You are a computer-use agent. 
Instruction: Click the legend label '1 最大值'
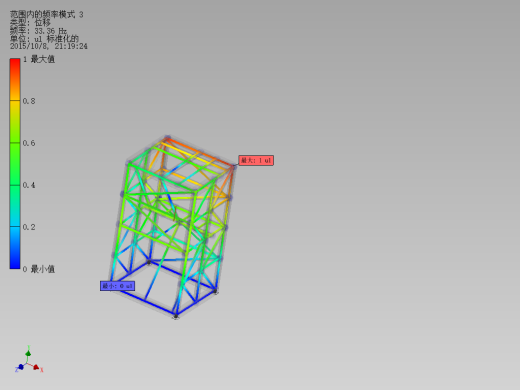point(39,59)
